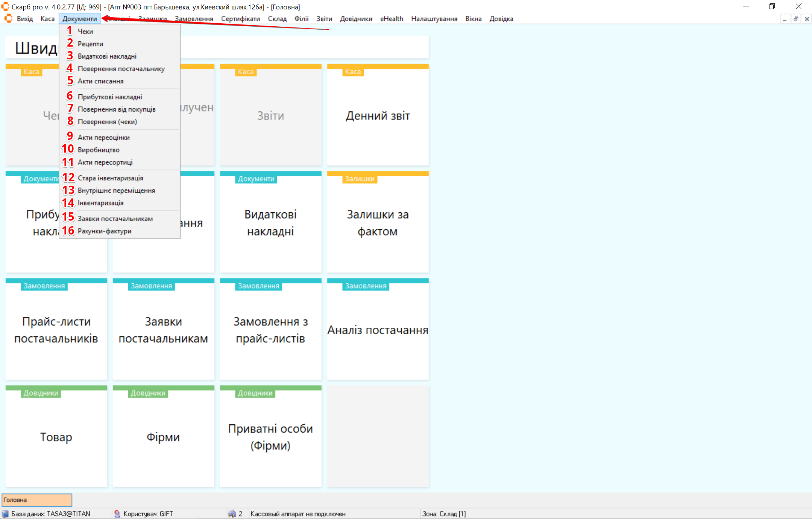This screenshot has height=519, width=812.
Task: Open Рахунки-фактури from the dropdown menu
Action: pos(105,231)
